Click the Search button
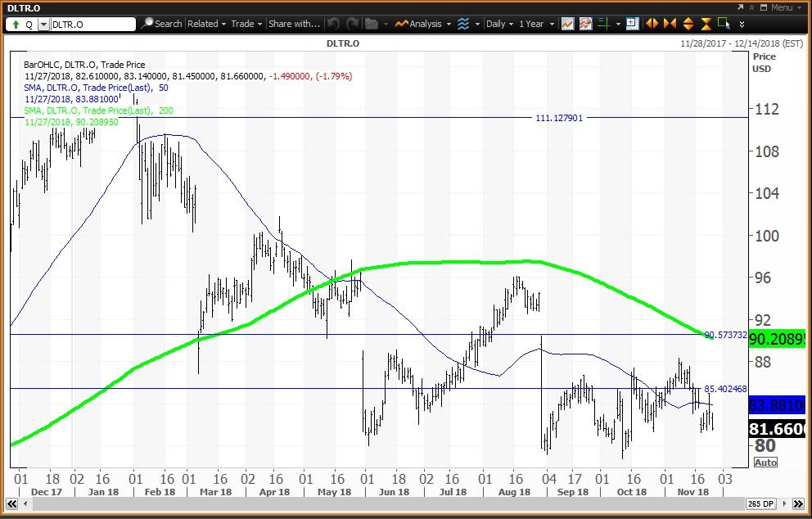Viewport: 812px width, 519px height. pos(162,24)
